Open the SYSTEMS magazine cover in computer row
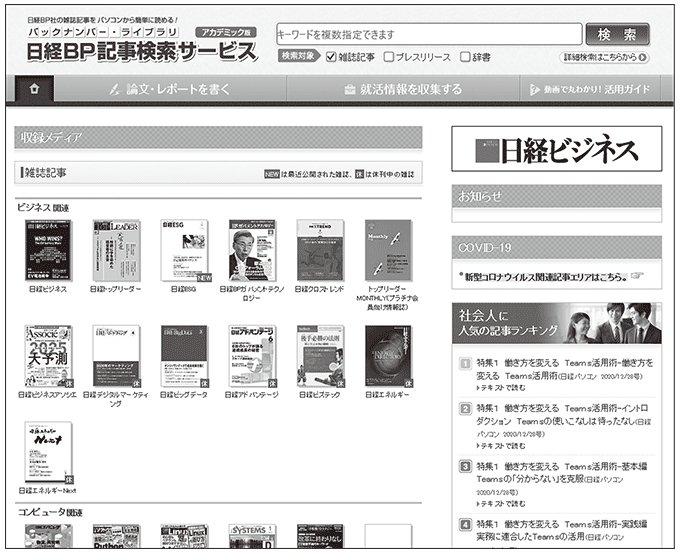 click(252, 536)
